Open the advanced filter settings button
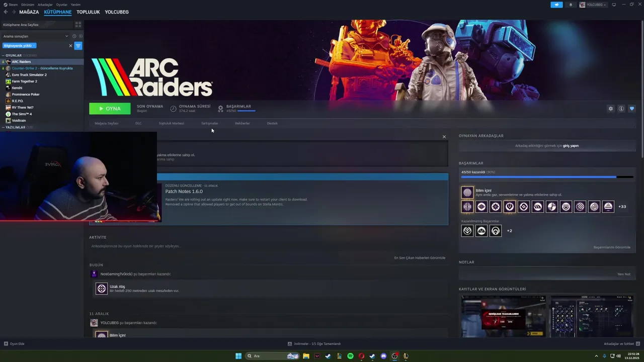This screenshot has width=644, height=362. (78, 46)
